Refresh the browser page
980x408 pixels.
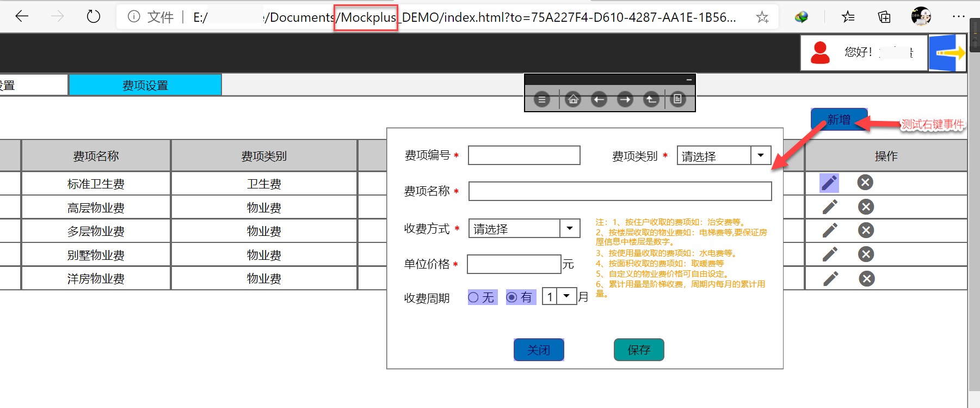pos(94,16)
